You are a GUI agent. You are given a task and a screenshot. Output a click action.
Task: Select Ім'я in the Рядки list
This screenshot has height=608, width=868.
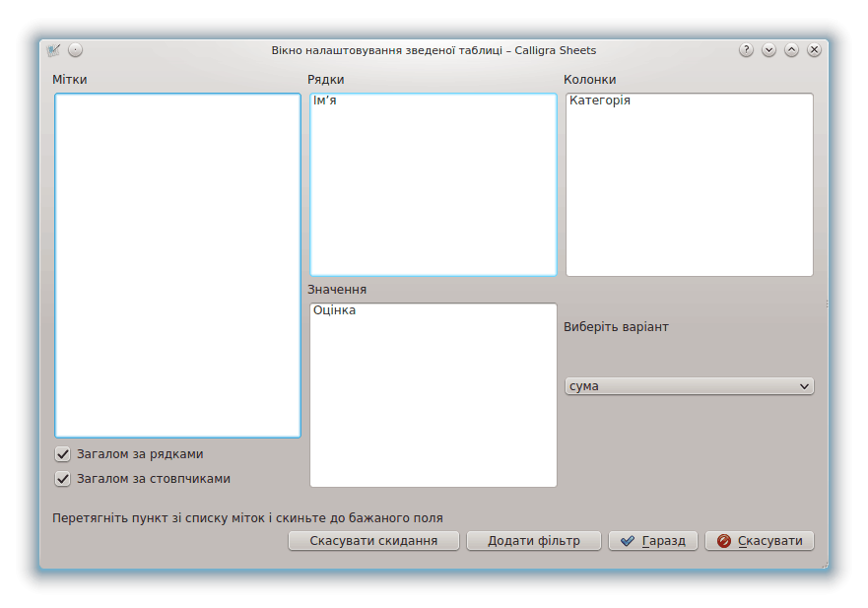326,101
